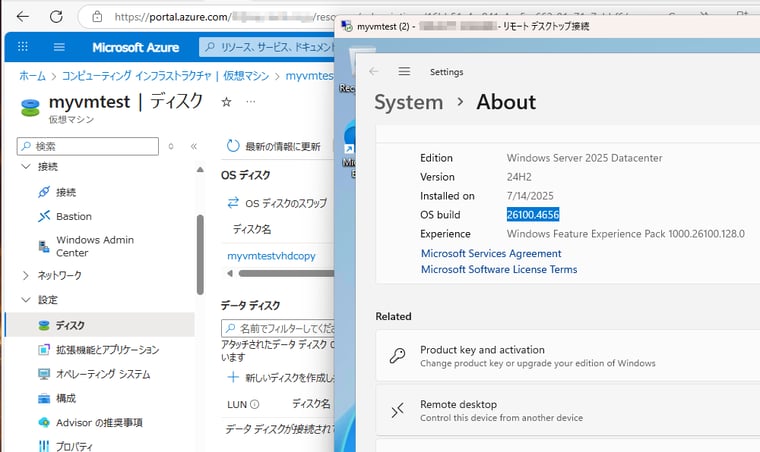Image resolution: width=760 pixels, height=452 pixels.
Task: Go to System breadcrumb in Settings
Action: point(409,102)
